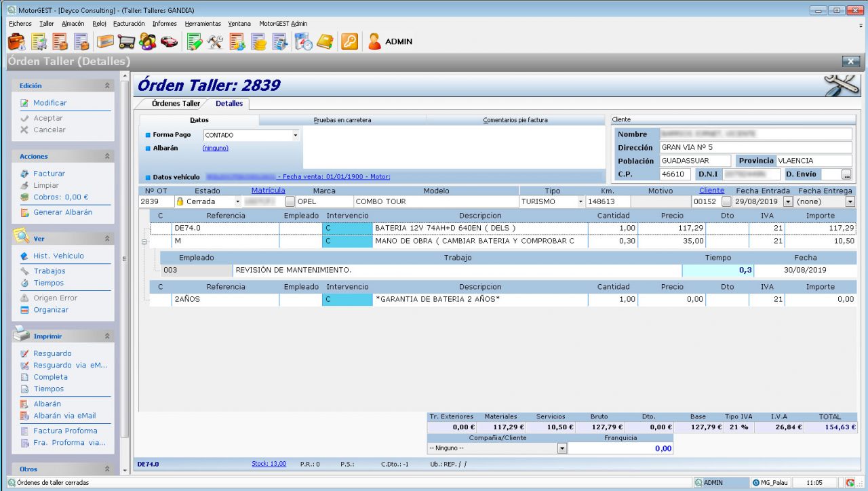Open the Fecha Entrada date dropdown
868x491 pixels.
click(x=787, y=201)
